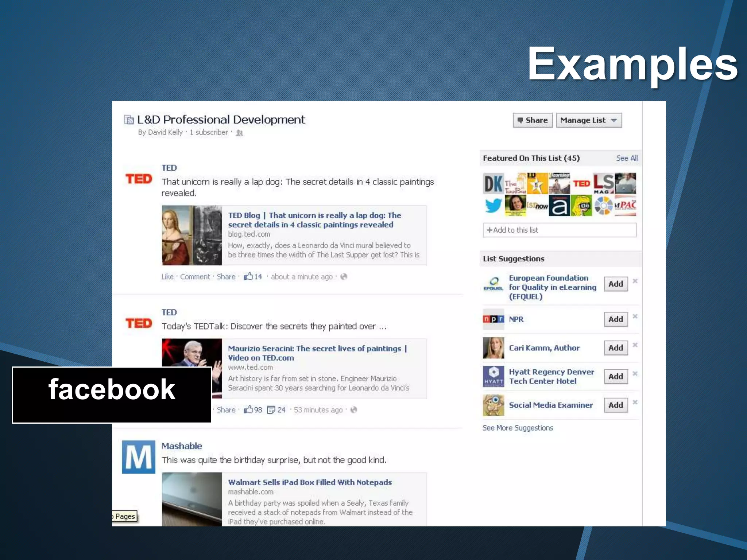Open the Manage List dropdown
Image resolution: width=747 pixels, height=560 pixels.
pos(589,120)
